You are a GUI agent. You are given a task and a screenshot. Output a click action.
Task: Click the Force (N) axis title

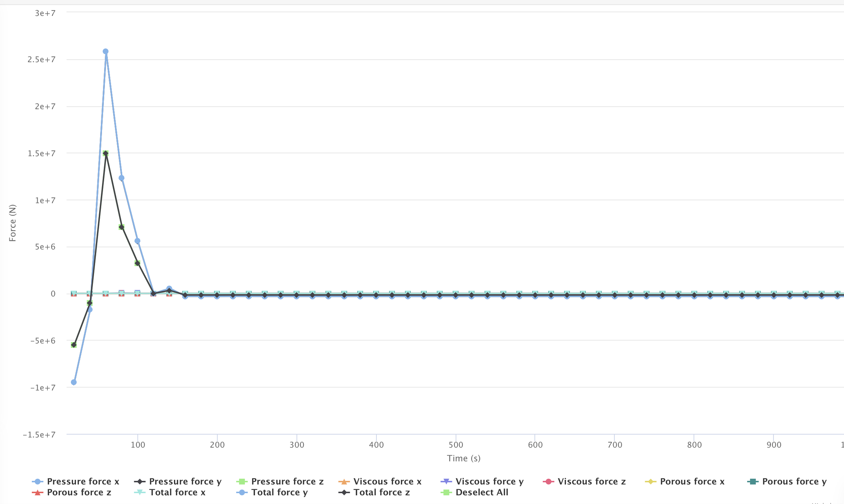point(13,223)
